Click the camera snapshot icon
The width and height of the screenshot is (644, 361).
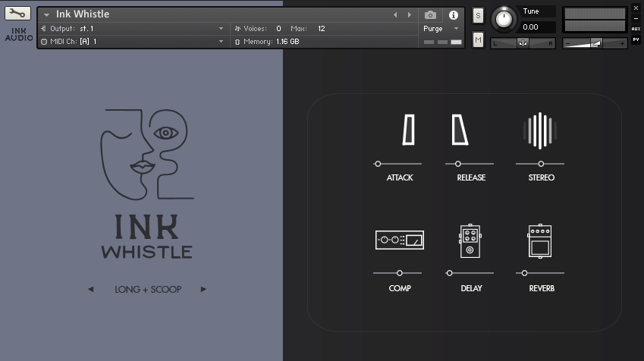click(431, 15)
